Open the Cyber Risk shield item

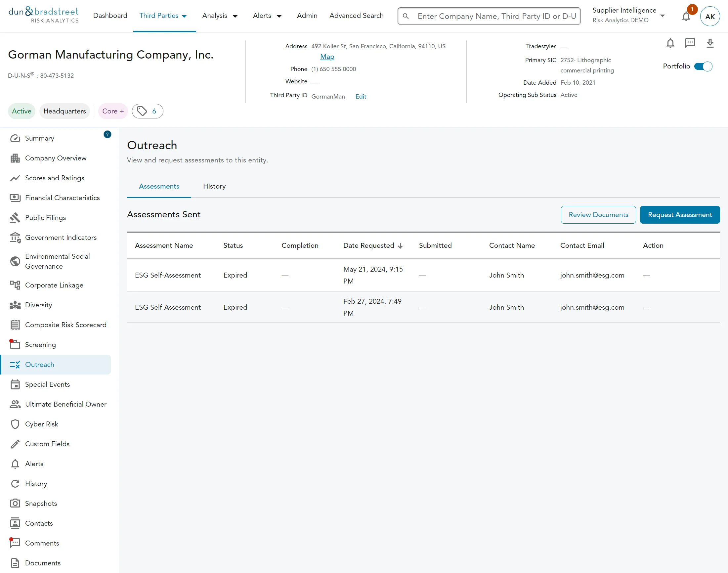coord(42,424)
